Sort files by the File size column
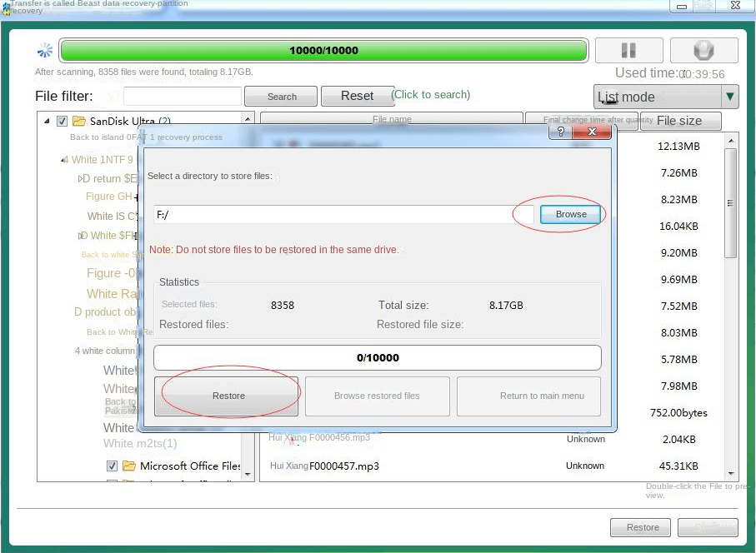 coord(679,121)
